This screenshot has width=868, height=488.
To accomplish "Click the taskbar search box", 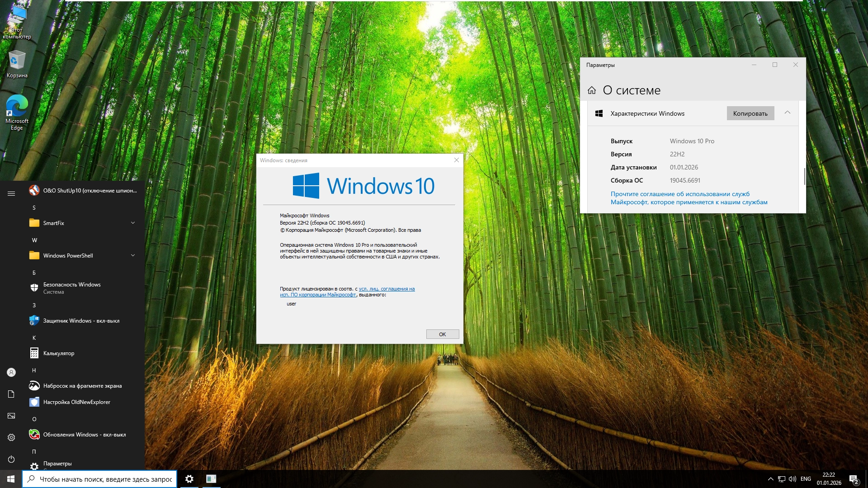I will 105,479.
